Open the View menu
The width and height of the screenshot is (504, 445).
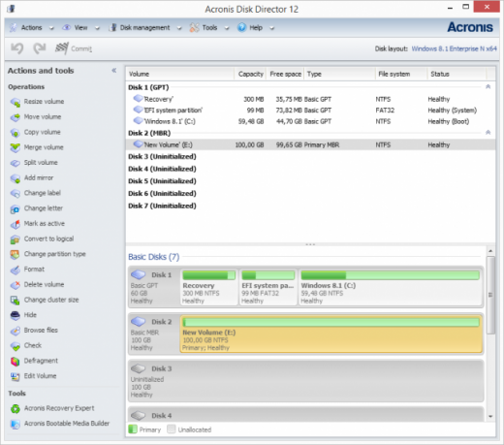[x=80, y=28]
